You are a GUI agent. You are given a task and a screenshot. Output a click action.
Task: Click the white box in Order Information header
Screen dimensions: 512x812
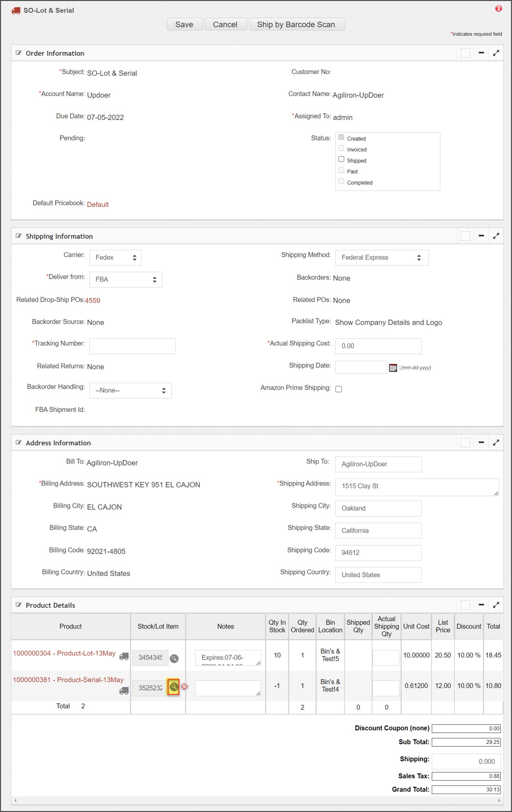click(x=465, y=53)
